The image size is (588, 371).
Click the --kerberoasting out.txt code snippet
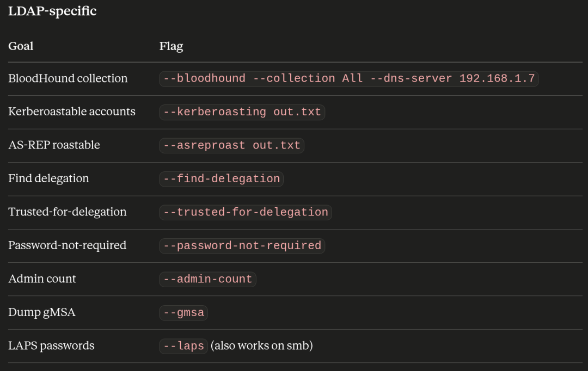[x=242, y=112]
